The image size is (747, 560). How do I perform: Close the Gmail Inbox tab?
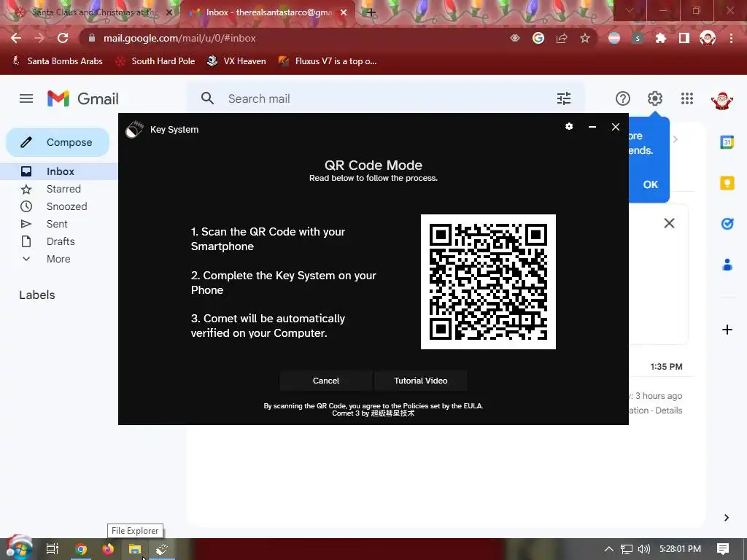343,13
